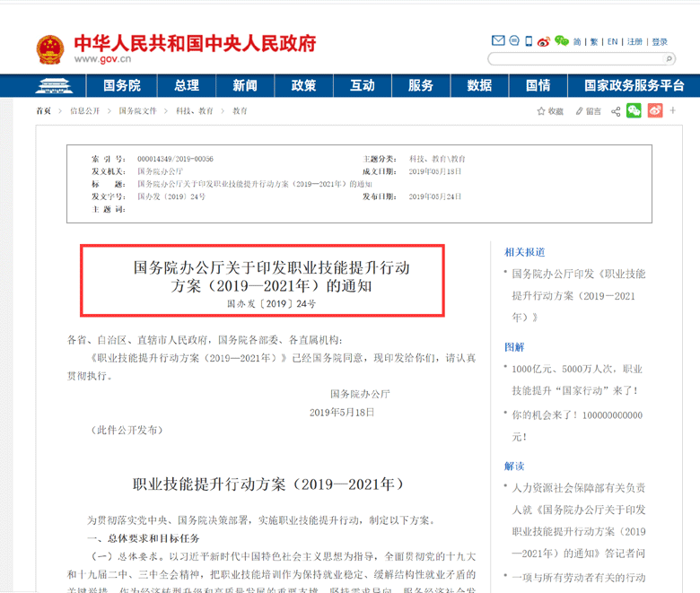Click the share icon beside 留言

[616, 111]
